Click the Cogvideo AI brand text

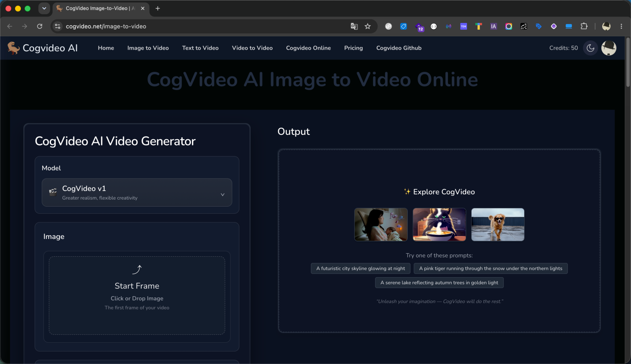(x=50, y=48)
